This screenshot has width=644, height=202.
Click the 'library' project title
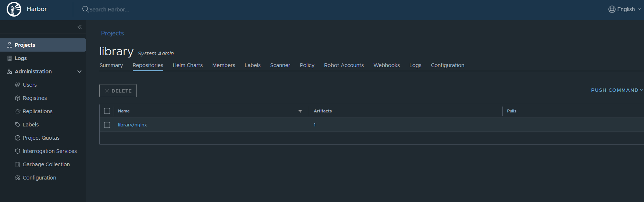[x=116, y=51]
